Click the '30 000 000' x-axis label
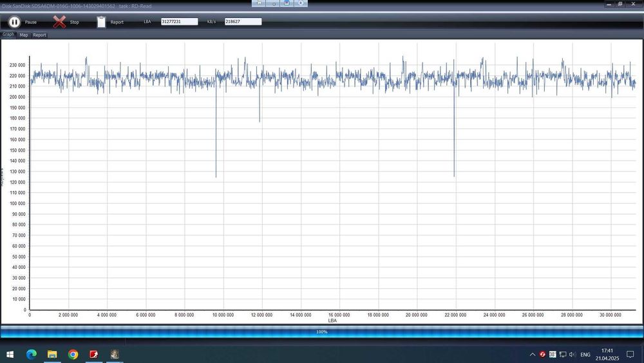 point(611,315)
